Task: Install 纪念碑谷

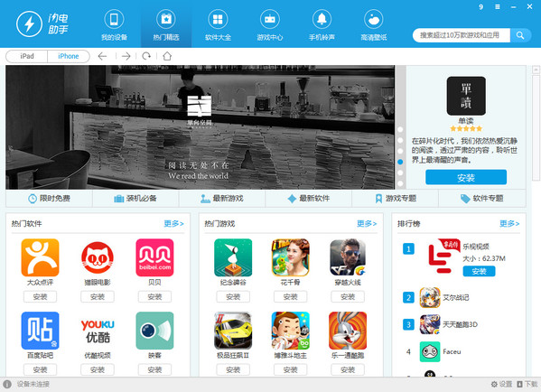Action: [233, 297]
